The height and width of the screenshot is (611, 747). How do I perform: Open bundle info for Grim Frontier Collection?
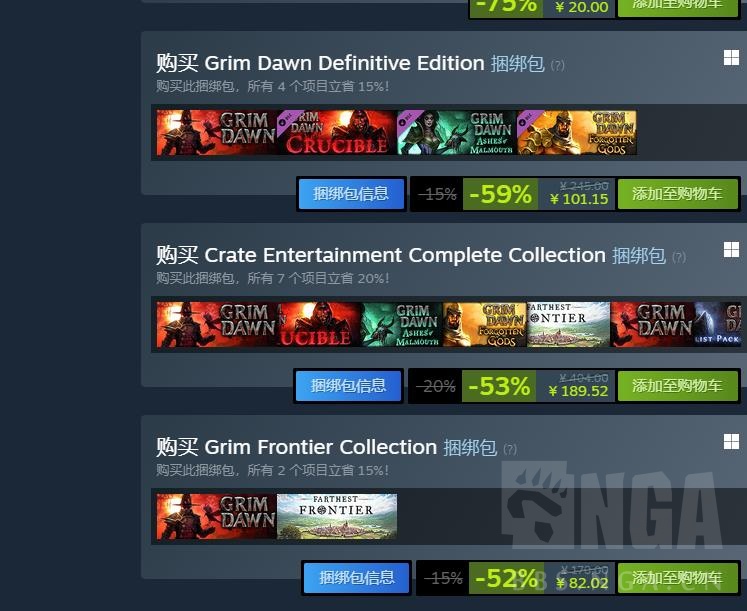coord(356,578)
